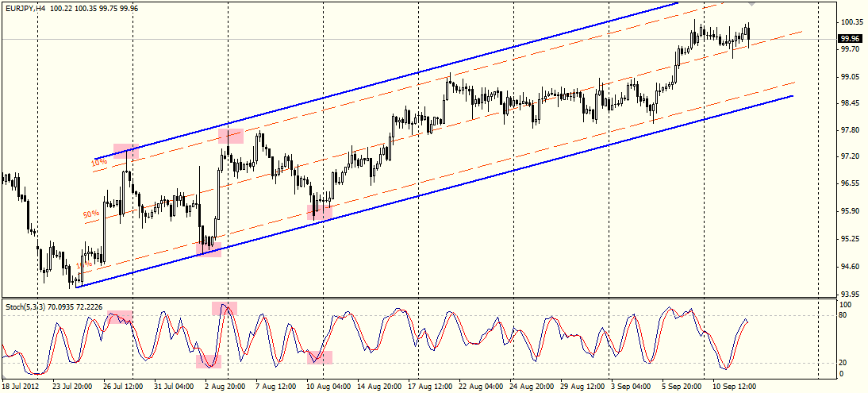Select the 98.45 price level label
Image resolution: width=868 pixels, height=393 pixels.
point(850,103)
